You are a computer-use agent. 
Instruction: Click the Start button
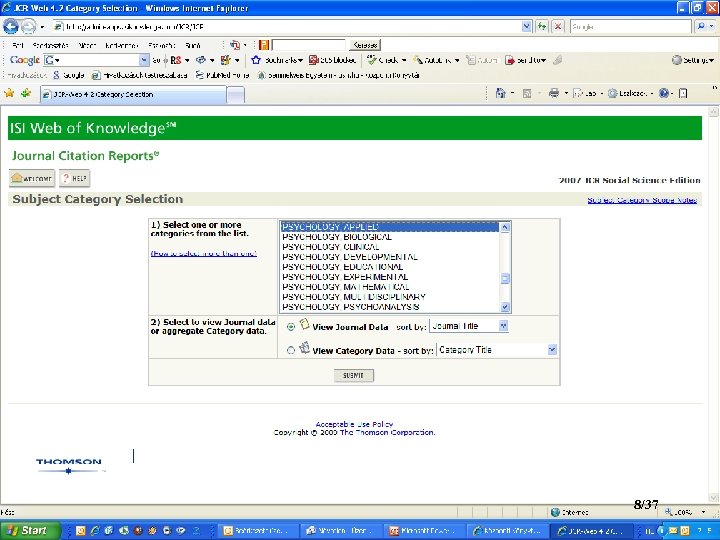(30, 530)
